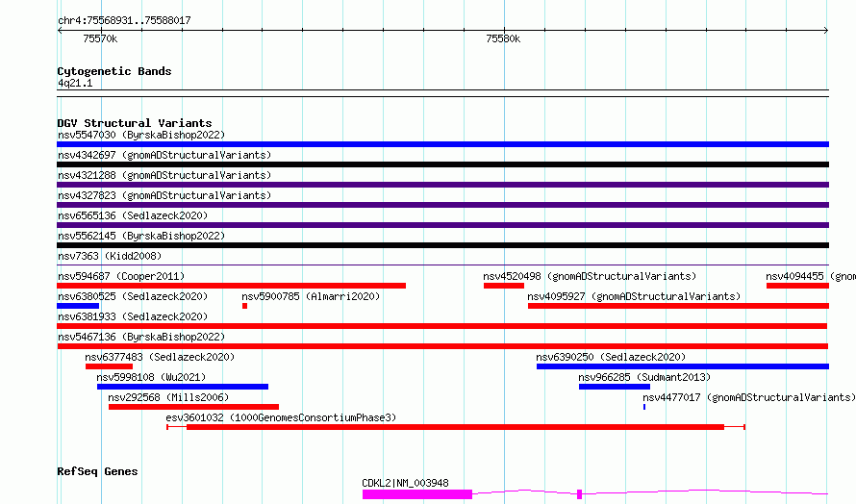
Task: Open nsv5562145 (ByrskaBishop2022) label
Action: tap(141, 236)
